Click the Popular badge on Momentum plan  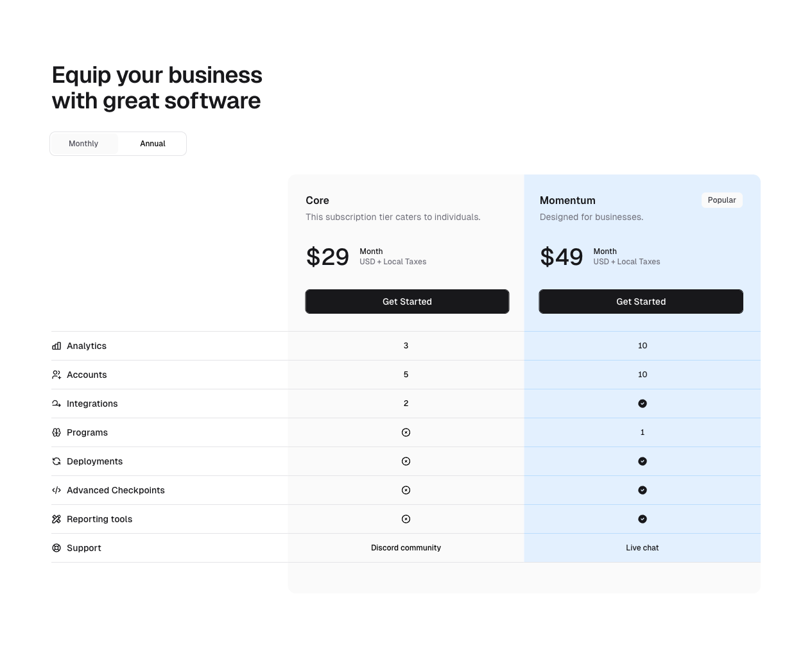[721, 200]
